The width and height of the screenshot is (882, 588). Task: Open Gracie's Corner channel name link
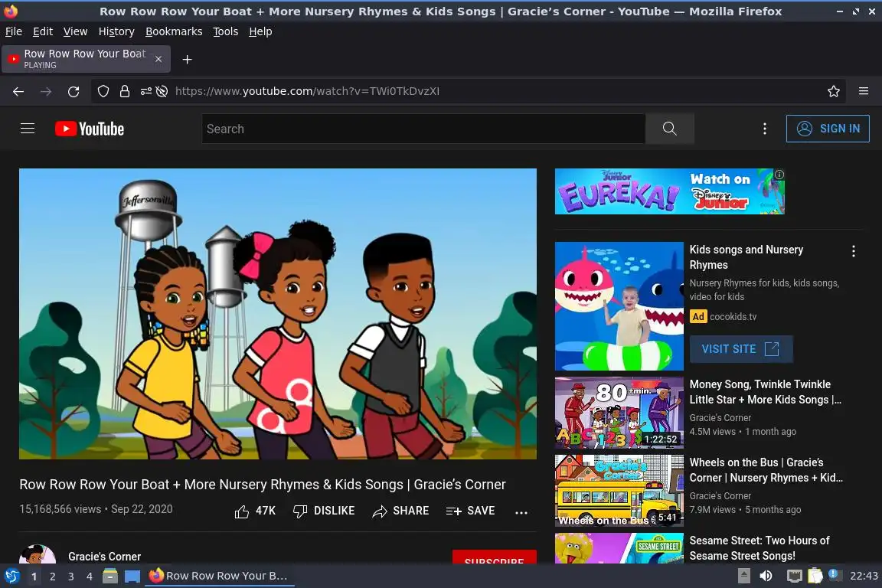(105, 557)
